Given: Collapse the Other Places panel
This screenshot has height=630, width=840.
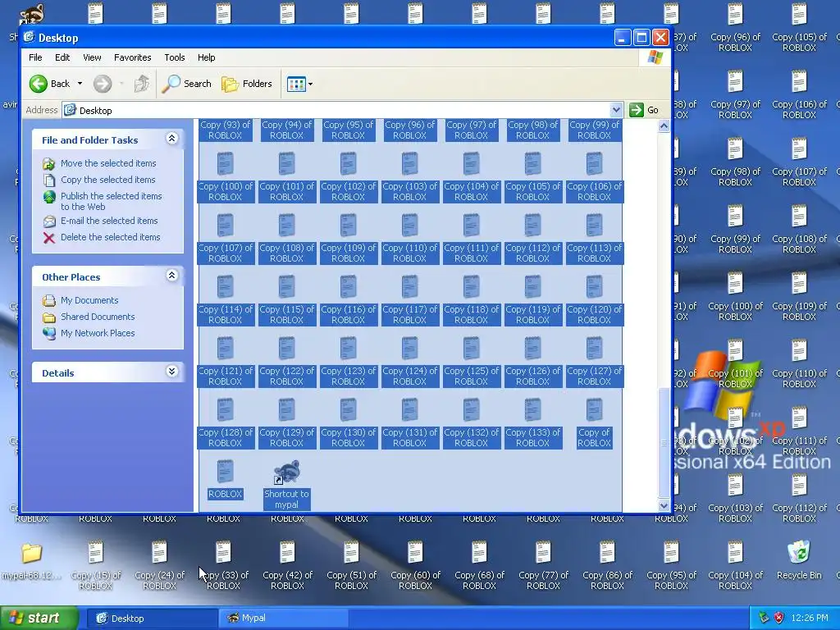Looking at the screenshot, I should click(x=172, y=276).
